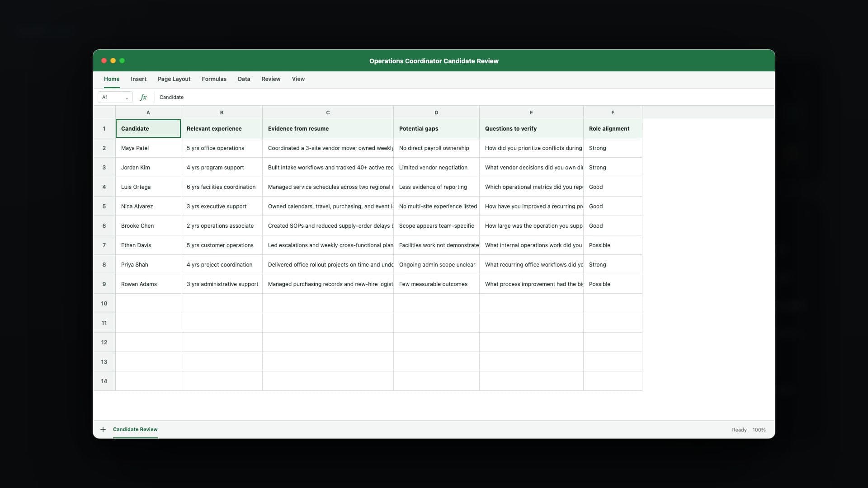Select the No multi-site experience listed cell
The height and width of the screenshot is (488, 868).
pos(436,206)
